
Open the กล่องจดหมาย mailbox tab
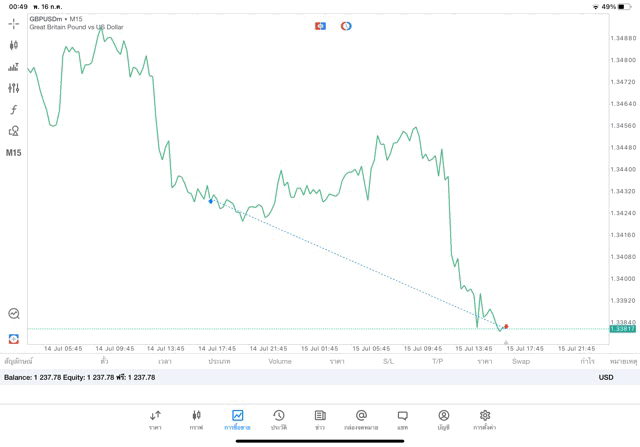point(361,418)
